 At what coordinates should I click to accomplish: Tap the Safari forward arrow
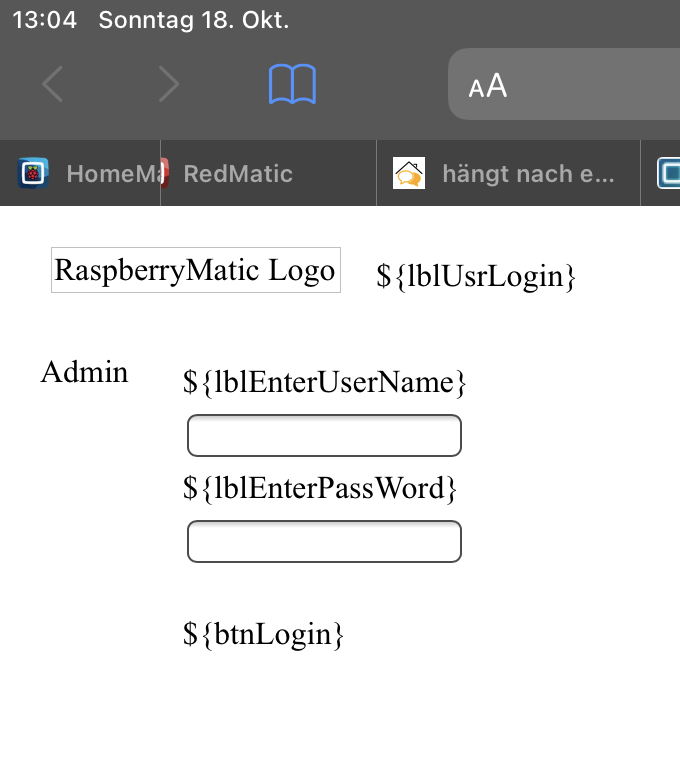click(168, 85)
